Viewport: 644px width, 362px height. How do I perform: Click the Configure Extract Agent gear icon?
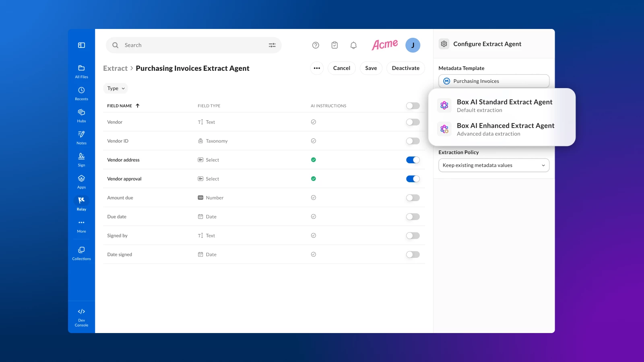pyautogui.click(x=444, y=44)
